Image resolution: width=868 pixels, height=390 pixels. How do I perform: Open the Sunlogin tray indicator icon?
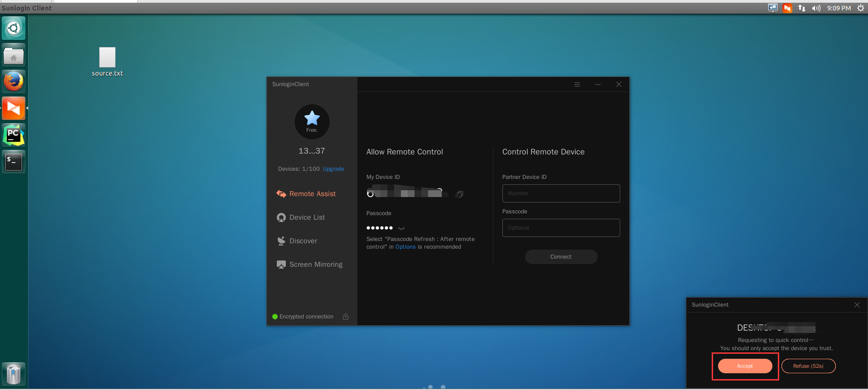787,8
